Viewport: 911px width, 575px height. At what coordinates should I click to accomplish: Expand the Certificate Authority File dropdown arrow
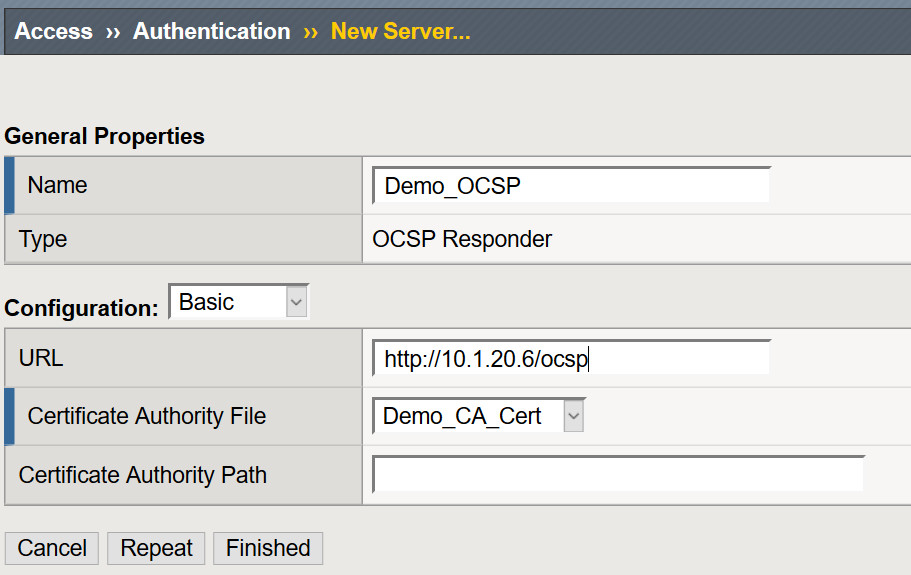coord(573,416)
